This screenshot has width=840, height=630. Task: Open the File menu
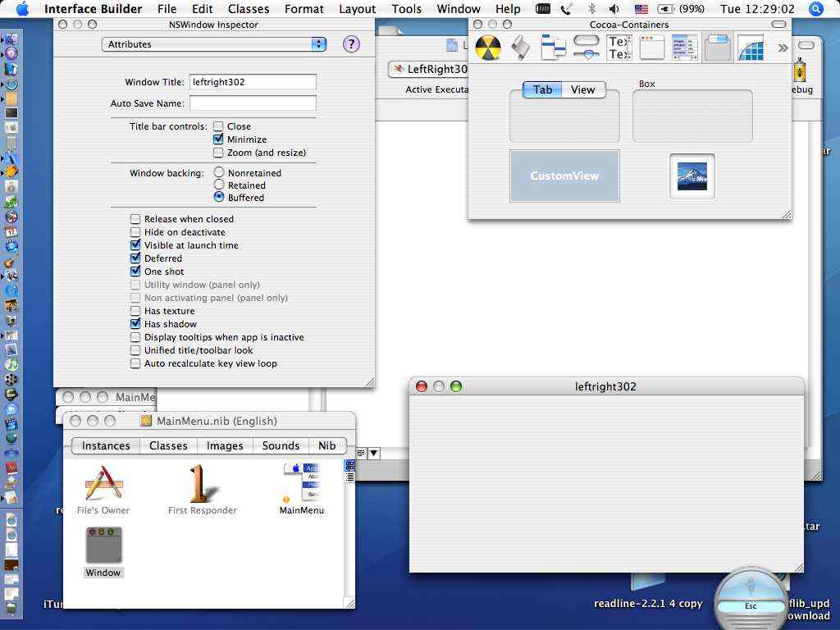pyautogui.click(x=167, y=9)
